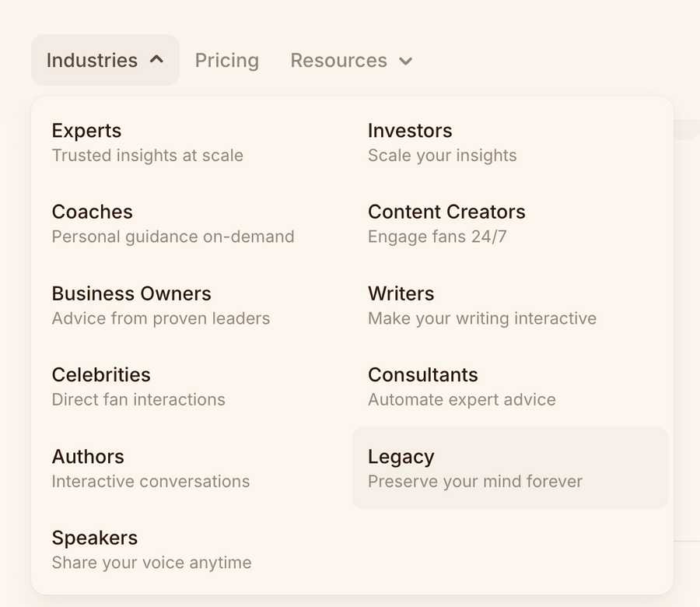This screenshot has height=607, width=700.
Task: Choose the highlighted Legacy entry
Action: coord(401,456)
